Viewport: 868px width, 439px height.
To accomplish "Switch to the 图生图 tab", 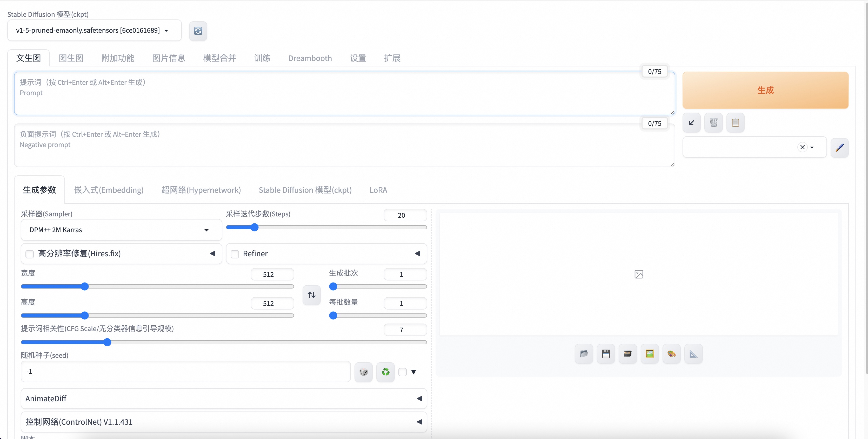I will tap(71, 58).
